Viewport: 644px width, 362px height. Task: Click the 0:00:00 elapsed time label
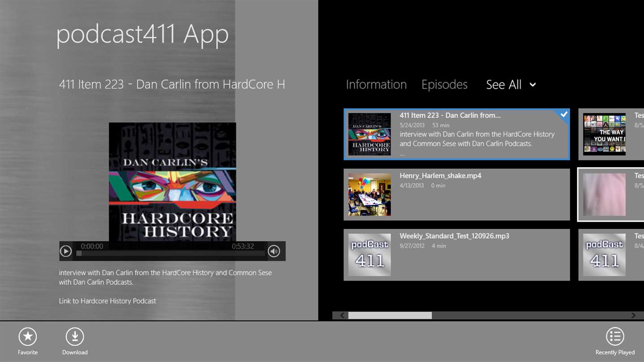tap(92, 246)
